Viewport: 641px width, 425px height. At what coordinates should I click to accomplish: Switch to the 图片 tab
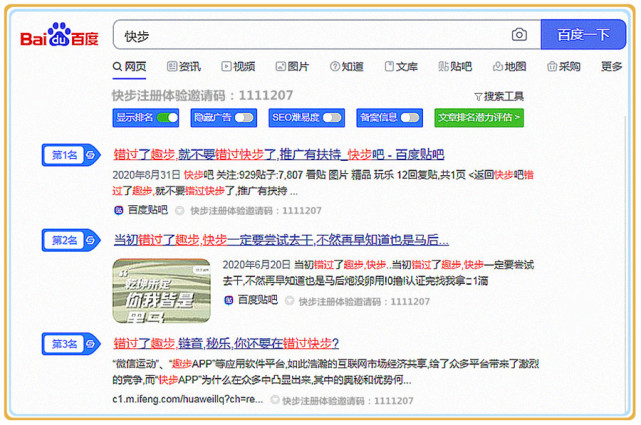tap(292, 66)
